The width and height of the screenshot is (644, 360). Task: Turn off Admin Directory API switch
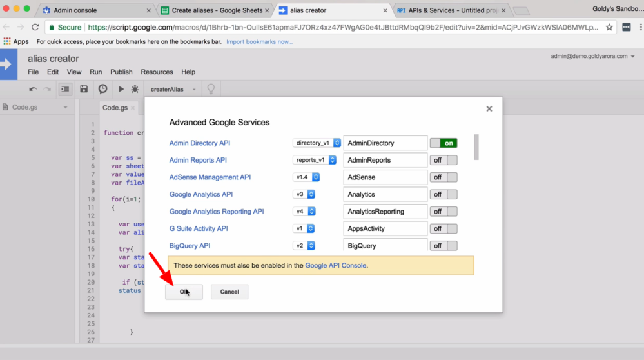444,143
